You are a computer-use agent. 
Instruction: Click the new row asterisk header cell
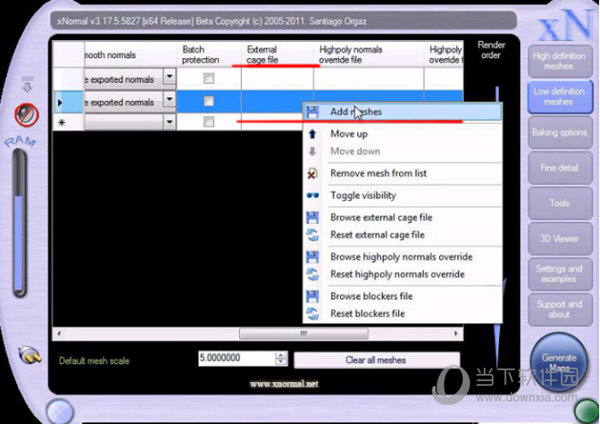(68, 122)
